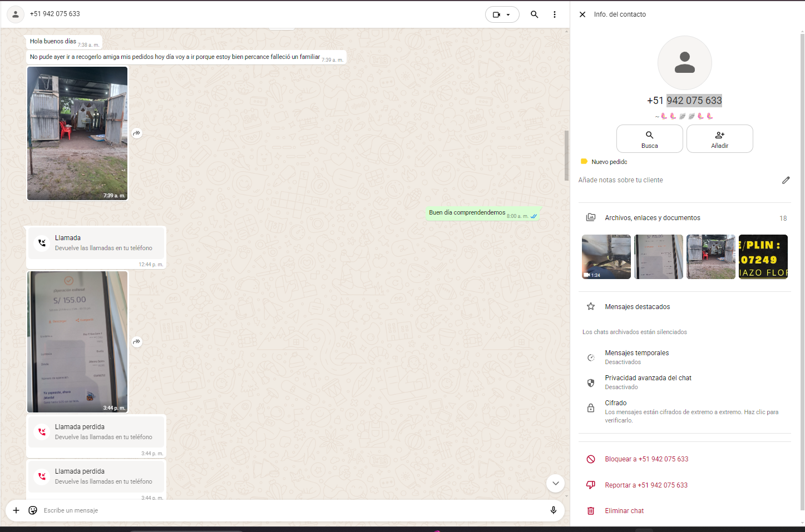Open the video call dropdown

point(502,14)
